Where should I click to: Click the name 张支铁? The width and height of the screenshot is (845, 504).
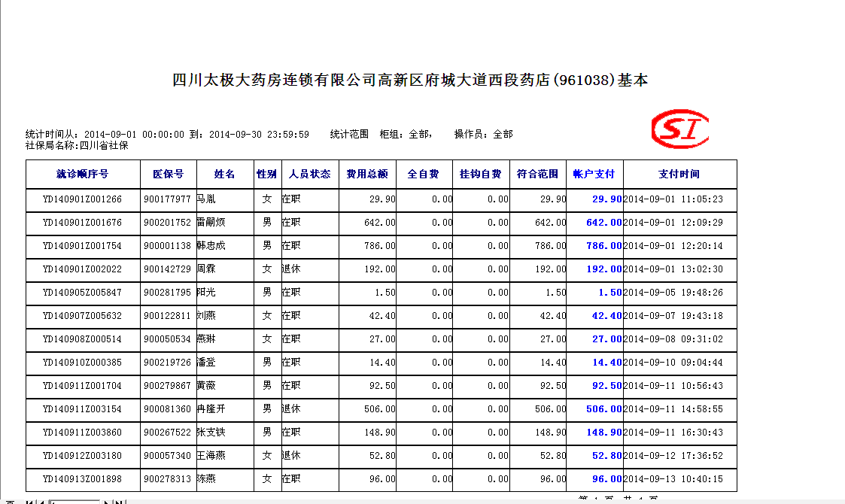(211, 433)
